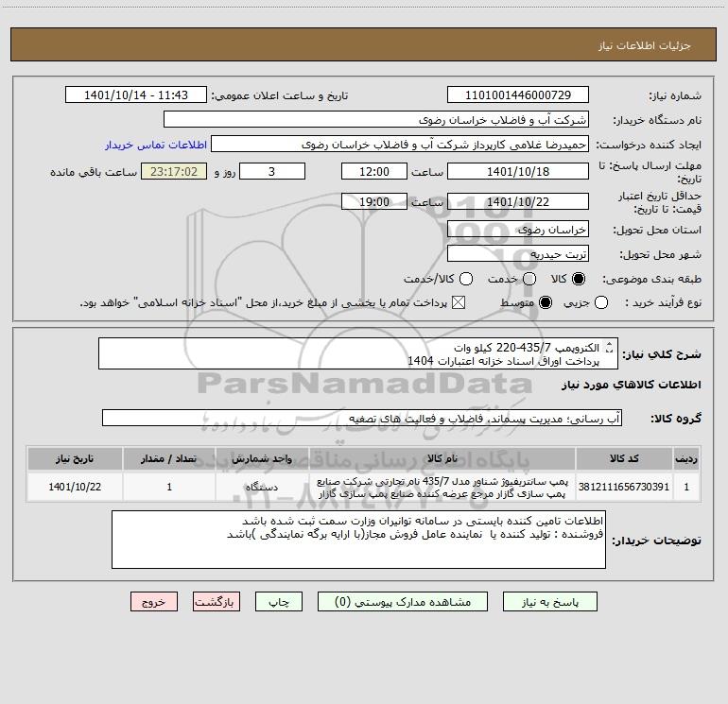Click the دستگاه unit cell
Image resolution: width=728 pixels, height=704 pixels.
(262, 487)
